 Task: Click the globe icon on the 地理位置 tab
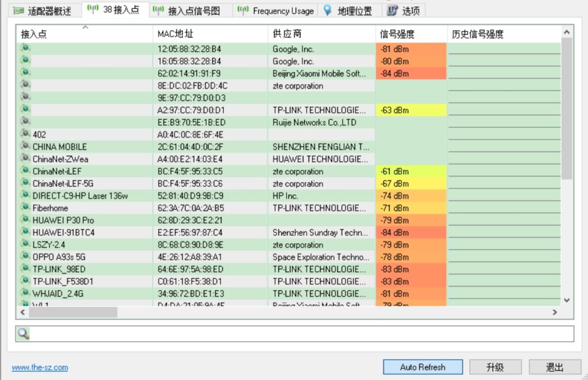pos(327,10)
